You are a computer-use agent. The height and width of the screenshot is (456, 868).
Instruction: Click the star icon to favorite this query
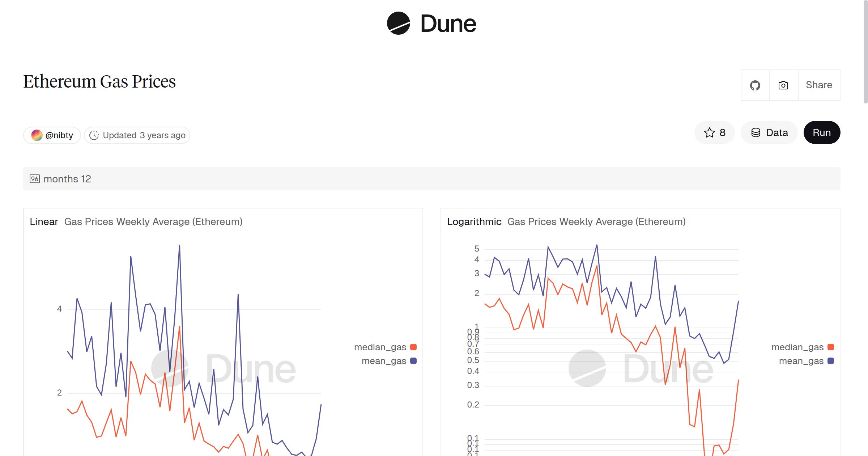pyautogui.click(x=709, y=132)
